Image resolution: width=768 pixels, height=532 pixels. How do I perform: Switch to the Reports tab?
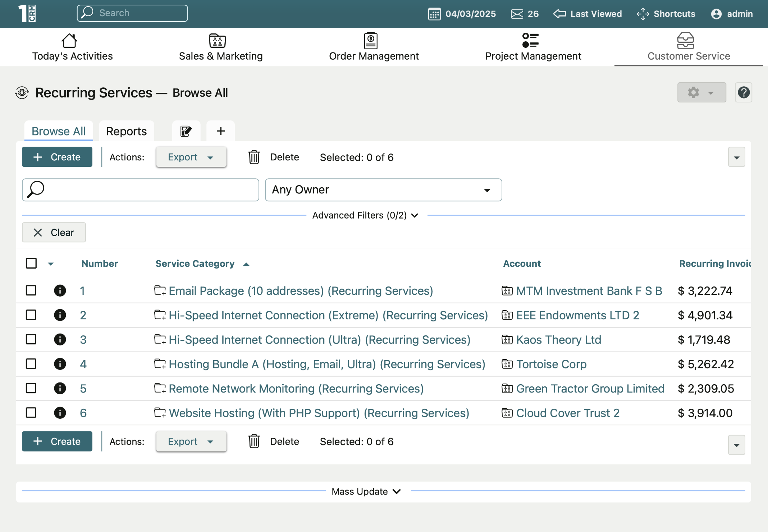tap(127, 131)
